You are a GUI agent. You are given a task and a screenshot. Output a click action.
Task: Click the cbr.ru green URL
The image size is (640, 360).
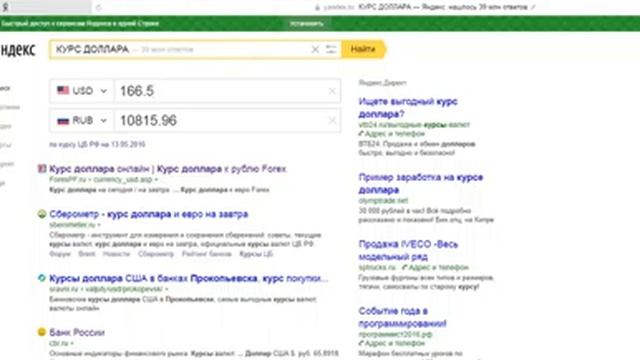click(x=59, y=343)
